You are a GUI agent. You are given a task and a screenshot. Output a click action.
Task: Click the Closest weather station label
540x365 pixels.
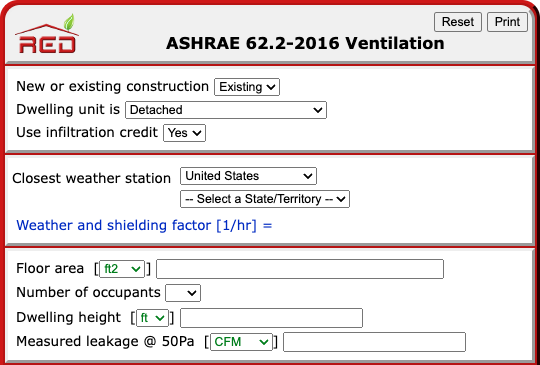(x=92, y=178)
